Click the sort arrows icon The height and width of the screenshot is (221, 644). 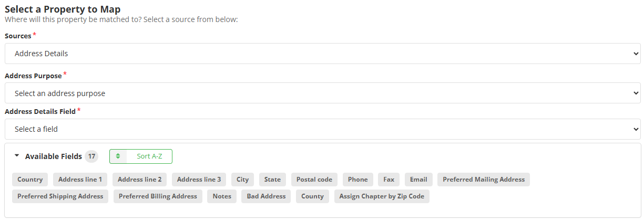pyautogui.click(x=118, y=156)
